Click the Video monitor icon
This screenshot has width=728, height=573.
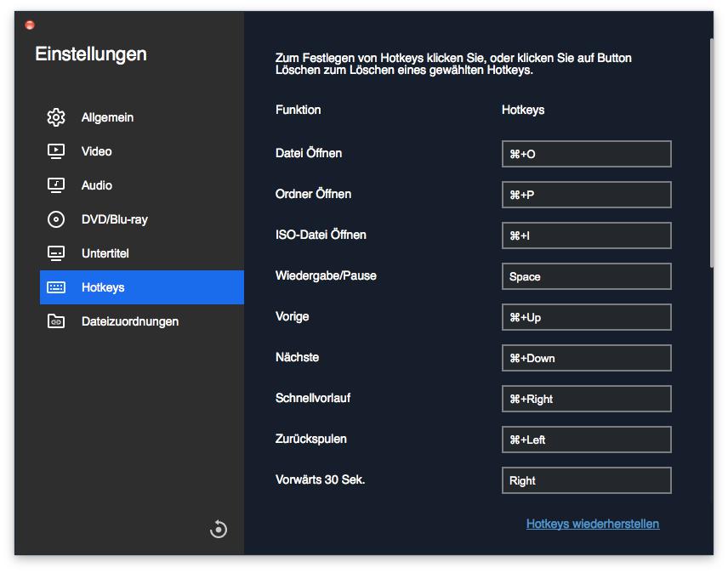[x=56, y=151]
